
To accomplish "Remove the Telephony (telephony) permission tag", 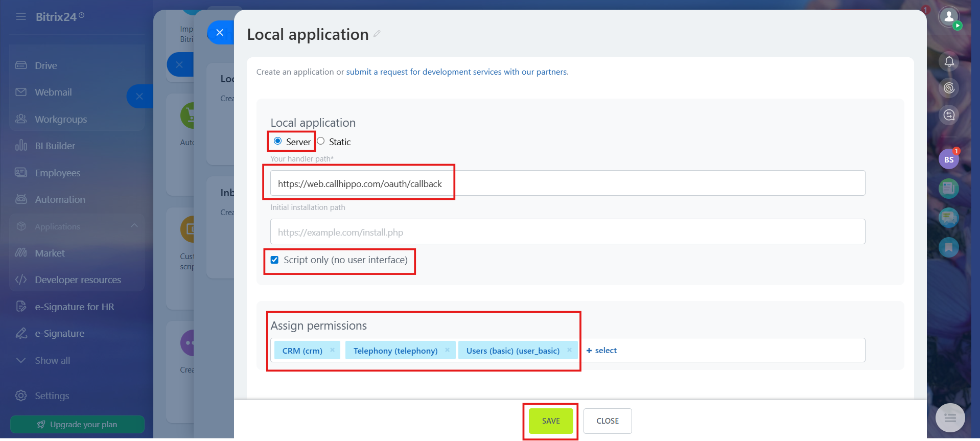I will click(447, 350).
